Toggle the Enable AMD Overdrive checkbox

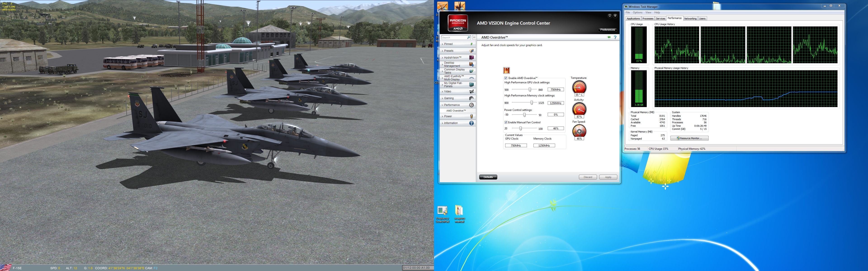click(506, 78)
